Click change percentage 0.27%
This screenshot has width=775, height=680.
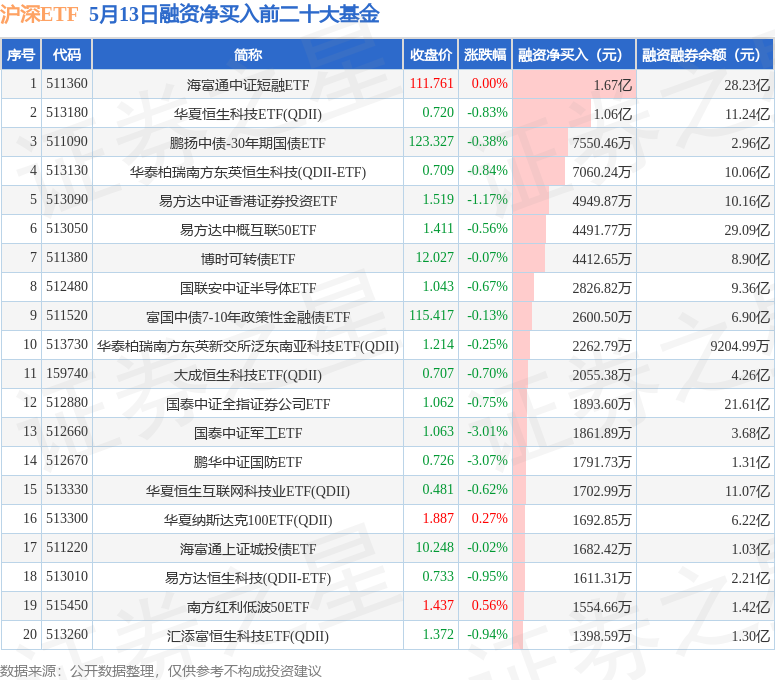coord(489,518)
